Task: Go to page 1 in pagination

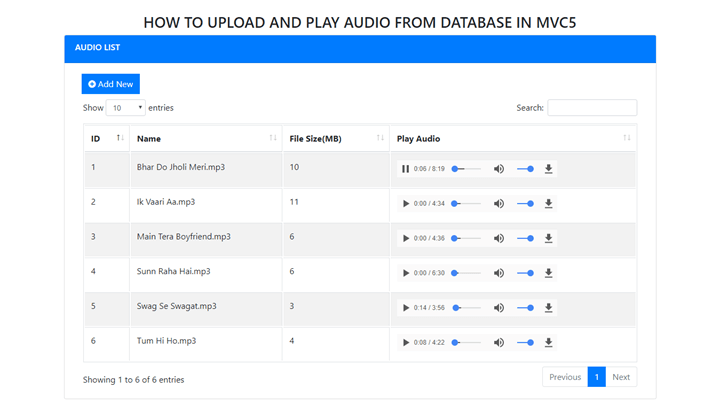Action: pos(596,377)
